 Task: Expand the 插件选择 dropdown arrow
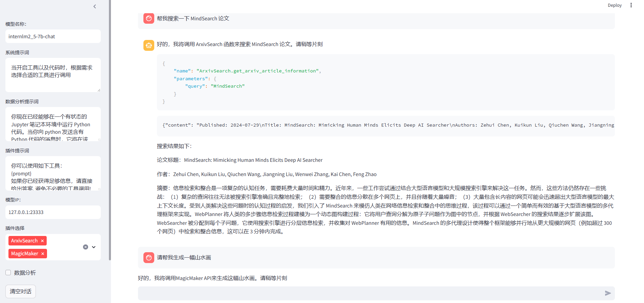pyautogui.click(x=94, y=247)
